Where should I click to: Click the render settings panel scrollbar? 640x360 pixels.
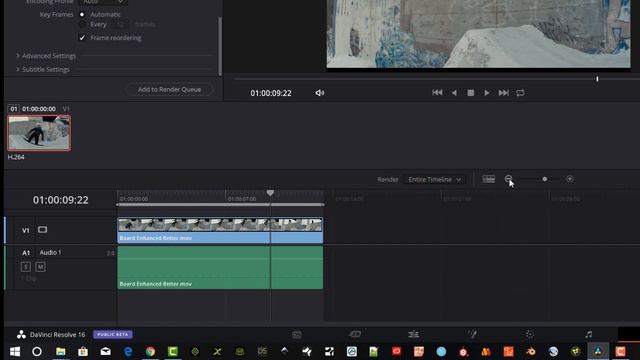220,46
